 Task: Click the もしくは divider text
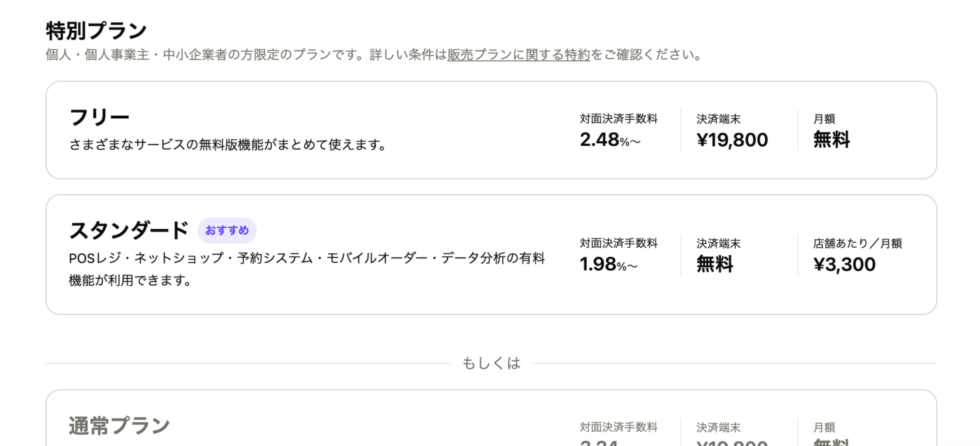[491, 364]
